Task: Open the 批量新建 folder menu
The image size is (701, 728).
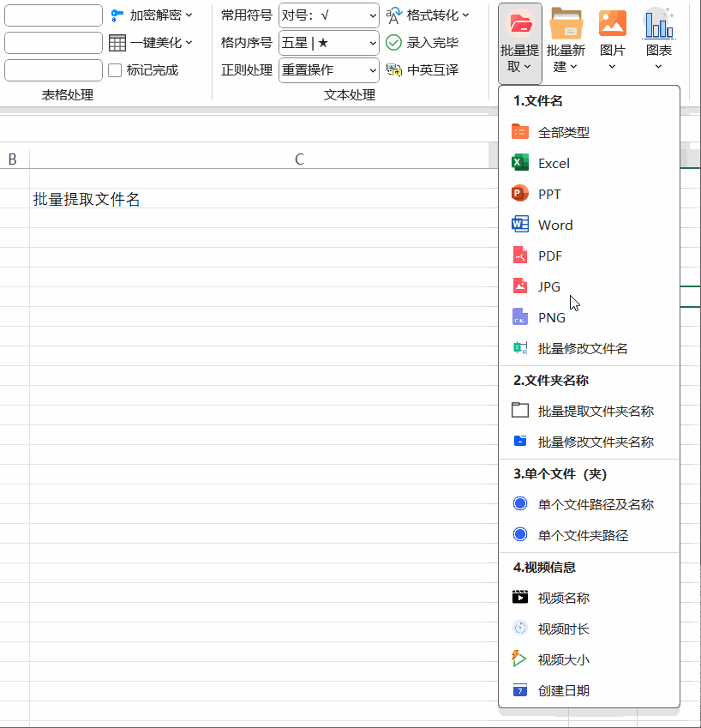Action: click(x=566, y=42)
